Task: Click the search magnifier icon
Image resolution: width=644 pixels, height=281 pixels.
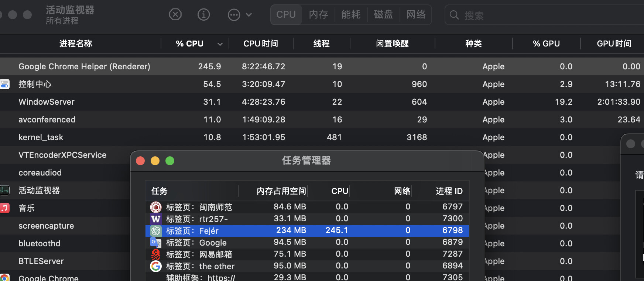Action: (454, 15)
